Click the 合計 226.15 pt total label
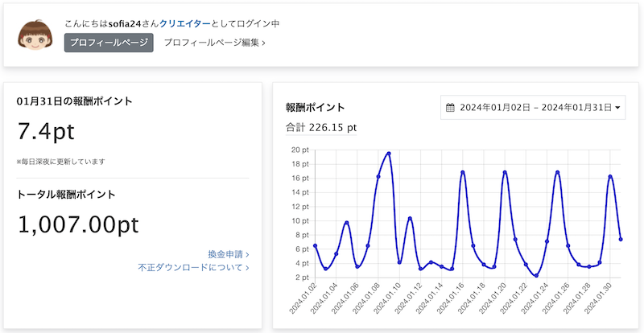The width and height of the screenshot is (644, 333). [x=321, y=128]
